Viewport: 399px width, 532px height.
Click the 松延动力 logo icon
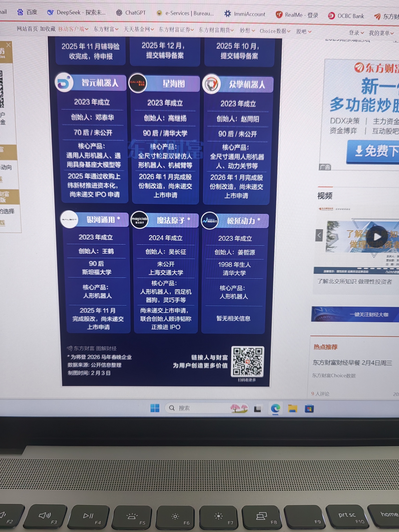tap(210, 221)
